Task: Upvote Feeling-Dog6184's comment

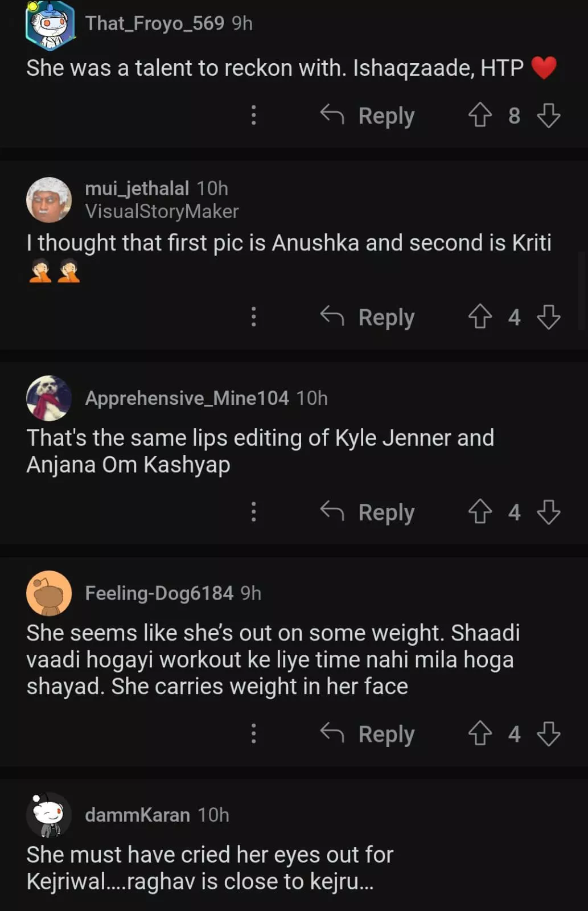Action: pyautogui.click(x=480, y=733)
